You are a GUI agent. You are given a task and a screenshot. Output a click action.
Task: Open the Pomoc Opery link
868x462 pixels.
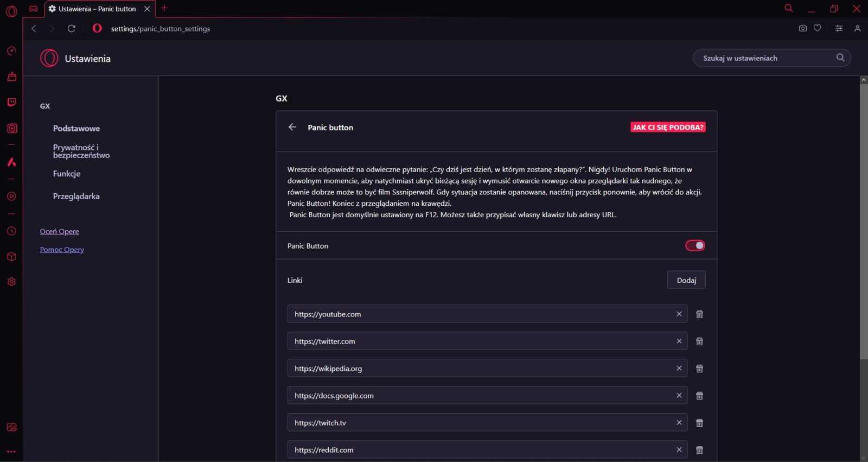[x=62, y=250]
